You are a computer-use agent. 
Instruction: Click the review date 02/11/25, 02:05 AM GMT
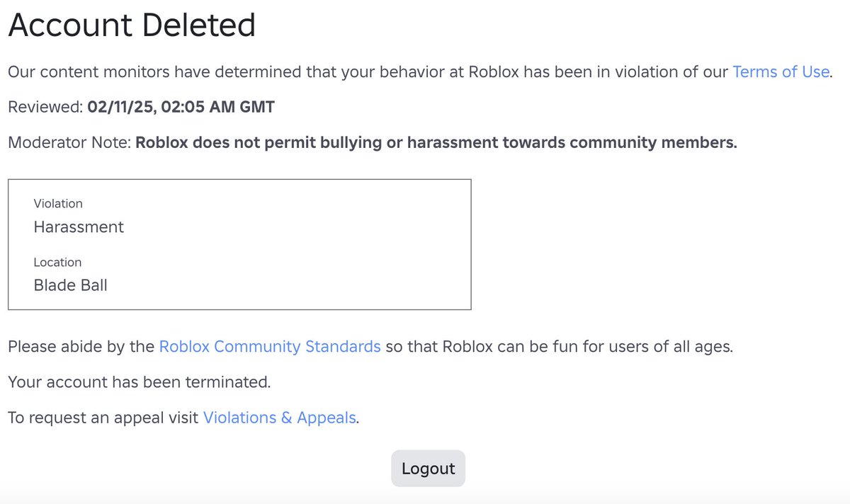coord(181,107)
